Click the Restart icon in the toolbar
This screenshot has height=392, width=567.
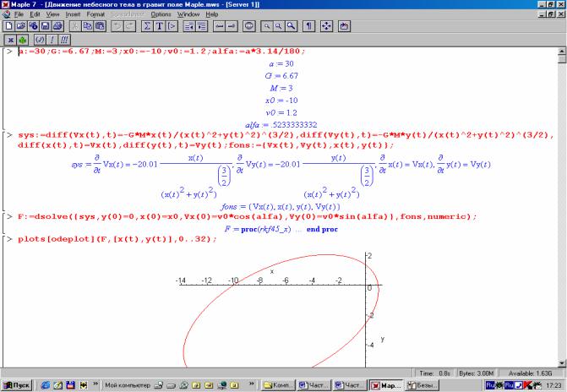click(x=344, y=26)
